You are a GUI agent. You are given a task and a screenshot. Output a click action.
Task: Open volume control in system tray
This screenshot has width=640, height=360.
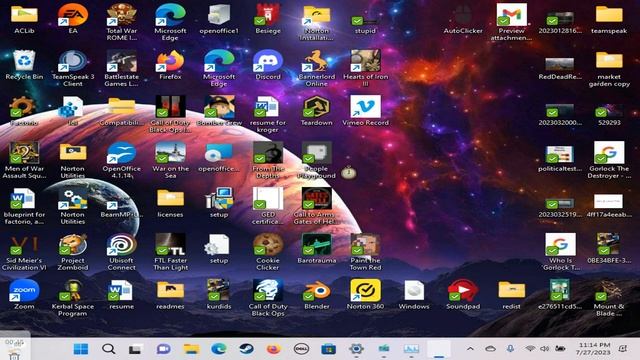544,349
